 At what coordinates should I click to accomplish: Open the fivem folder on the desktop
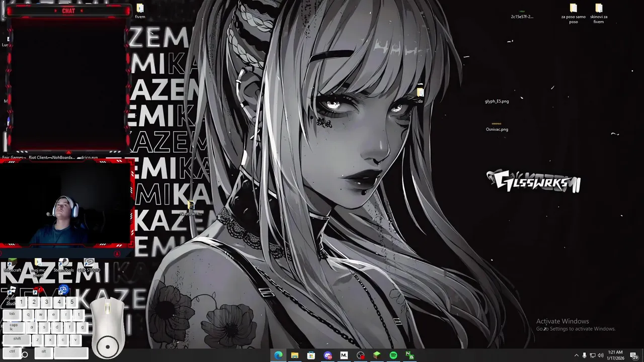140,11
